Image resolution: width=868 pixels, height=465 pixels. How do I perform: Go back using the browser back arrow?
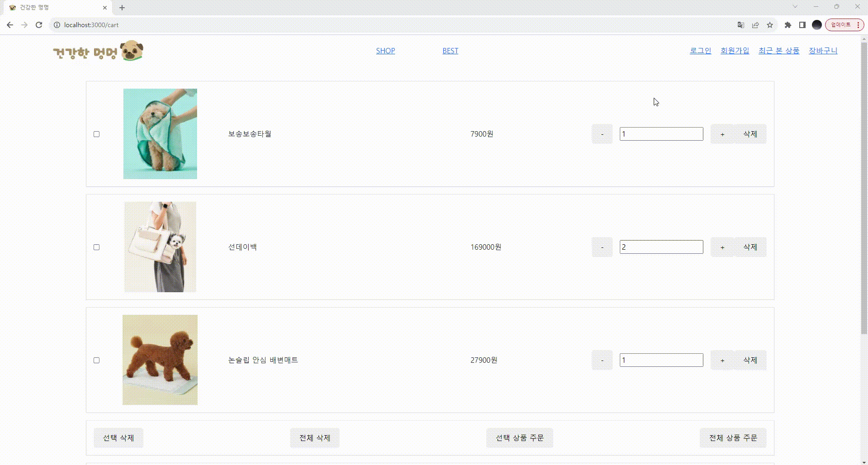[10, 25]
